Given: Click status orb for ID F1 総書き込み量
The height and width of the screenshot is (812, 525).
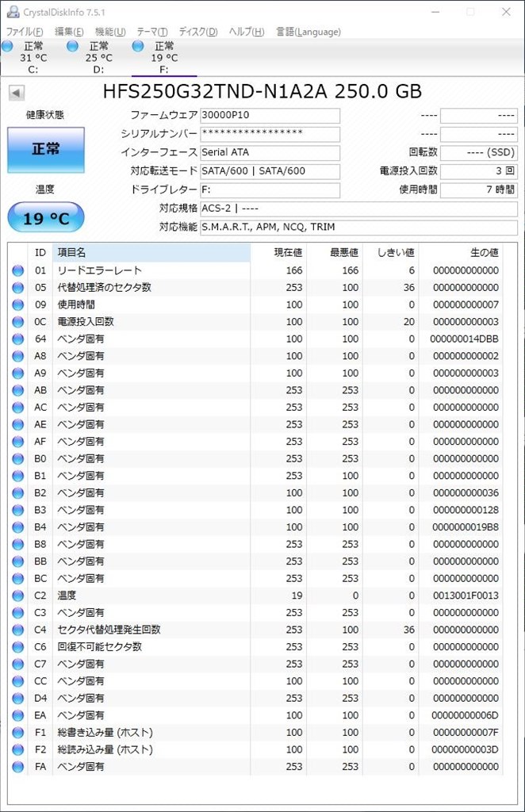Looking at the screenshot, I should (17, 732).
